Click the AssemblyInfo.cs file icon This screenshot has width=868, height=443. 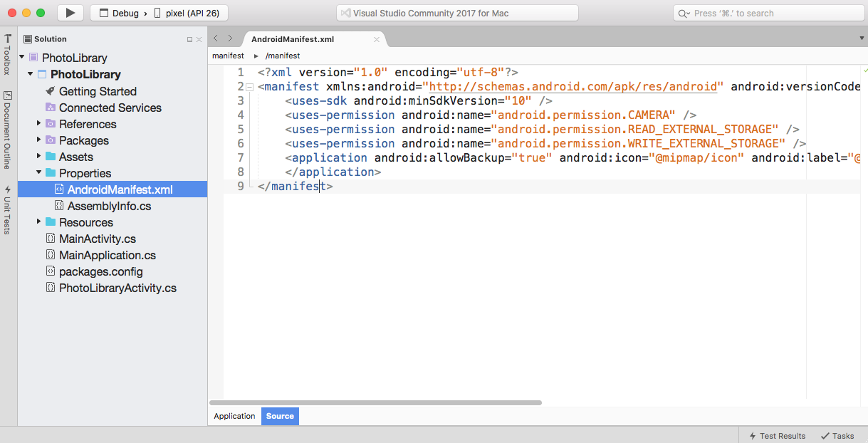tap(59, 206)
